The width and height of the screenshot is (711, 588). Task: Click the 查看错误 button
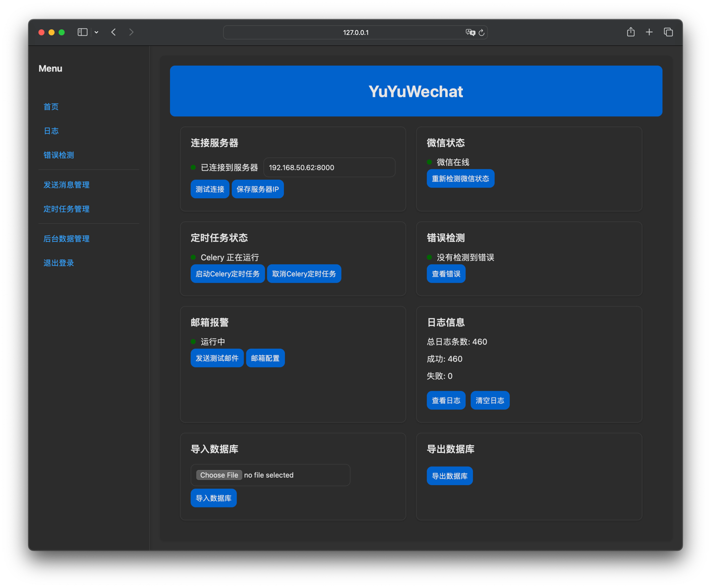(x=446, y=274)
